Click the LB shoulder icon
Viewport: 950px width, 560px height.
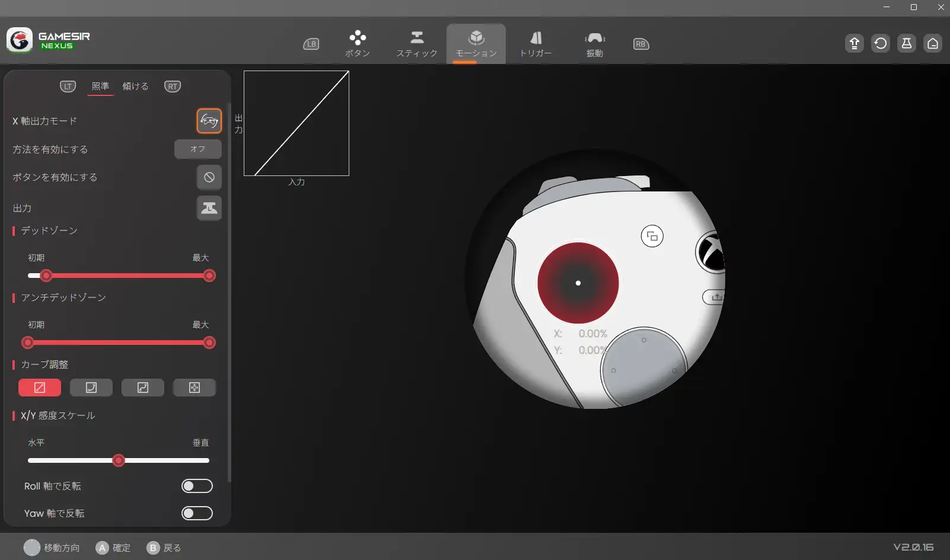coord(311,44)
